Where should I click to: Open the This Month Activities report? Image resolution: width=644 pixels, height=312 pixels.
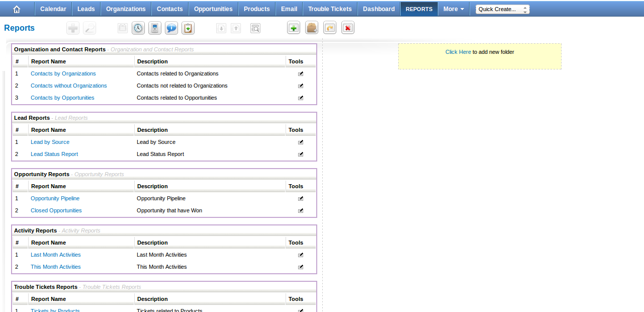point(56,267)
